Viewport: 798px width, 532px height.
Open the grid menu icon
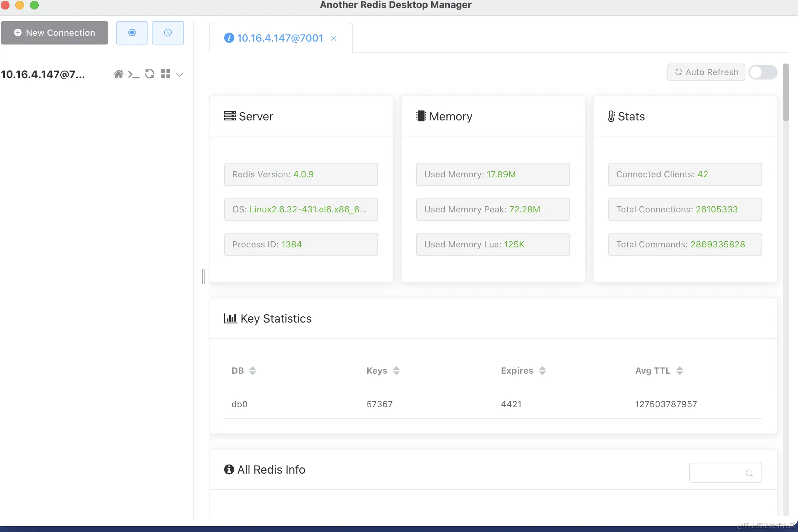pyautogui.click(x=166, y=74)
